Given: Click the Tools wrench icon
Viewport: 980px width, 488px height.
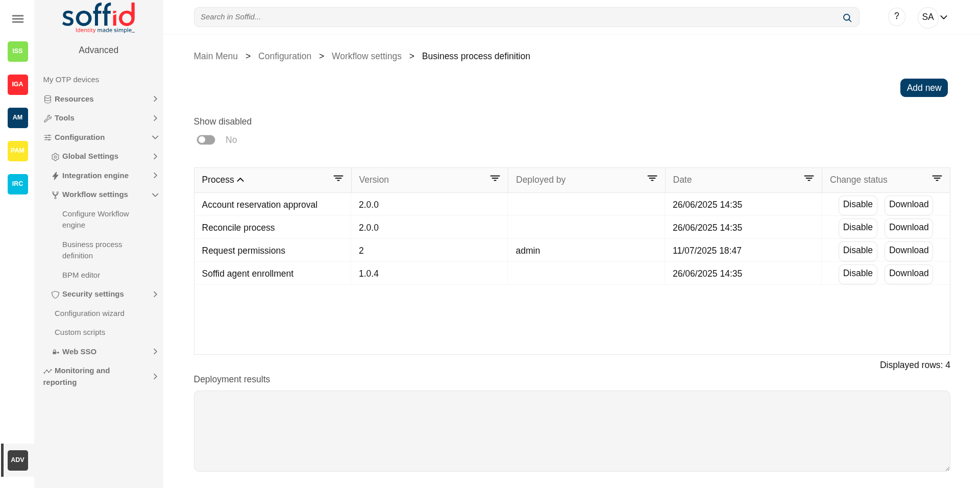Looking at the screenshot, I should 47,118.
